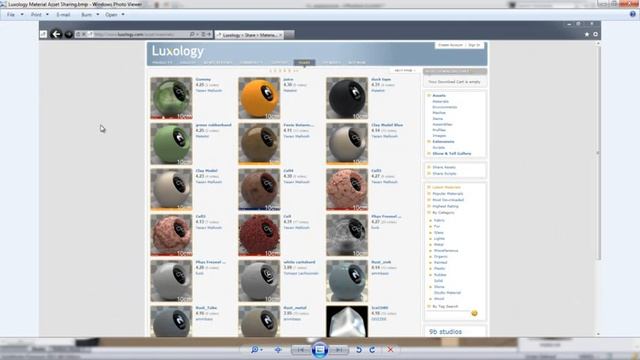Screen dimensions: 640x360
Task: Expand By Category section
Action: (x=443, y=213)
